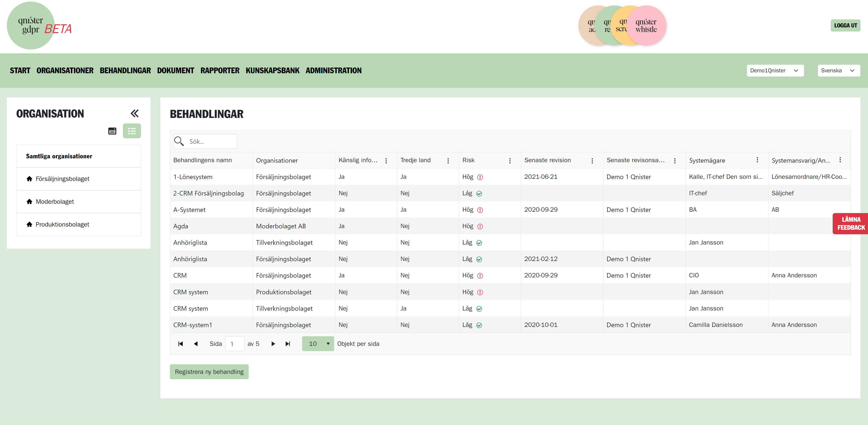Open Känslig info column options menu
The width and height of the screenshot is (868, 425).
(x=386, y=161)
